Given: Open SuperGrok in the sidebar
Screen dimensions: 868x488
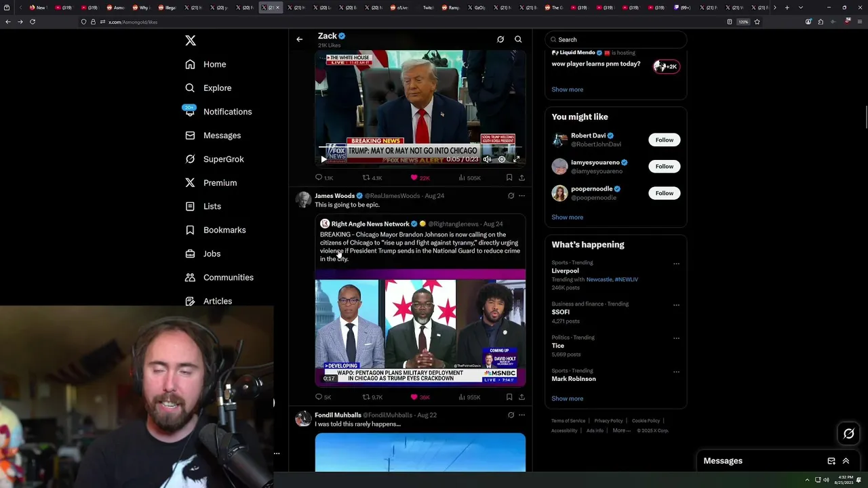Looking at the screenshot, I should pyautogui.click(x=214, y=159).
